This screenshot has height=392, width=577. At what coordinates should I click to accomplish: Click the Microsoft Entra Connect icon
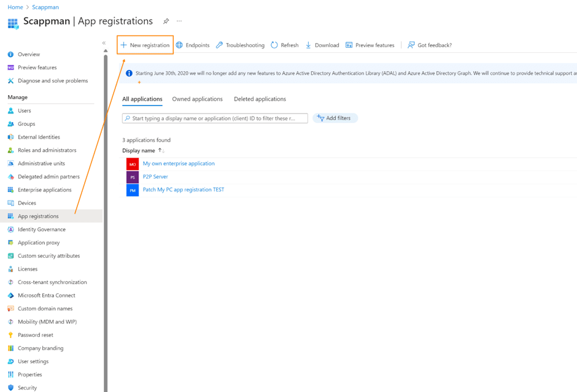(x=10, y=295)
